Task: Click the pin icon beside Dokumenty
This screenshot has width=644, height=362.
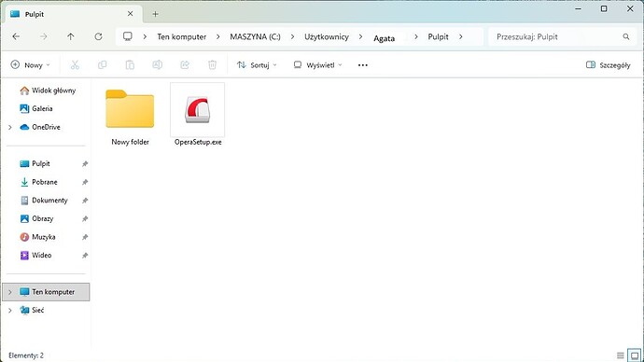Action: (x=85, y=201)
